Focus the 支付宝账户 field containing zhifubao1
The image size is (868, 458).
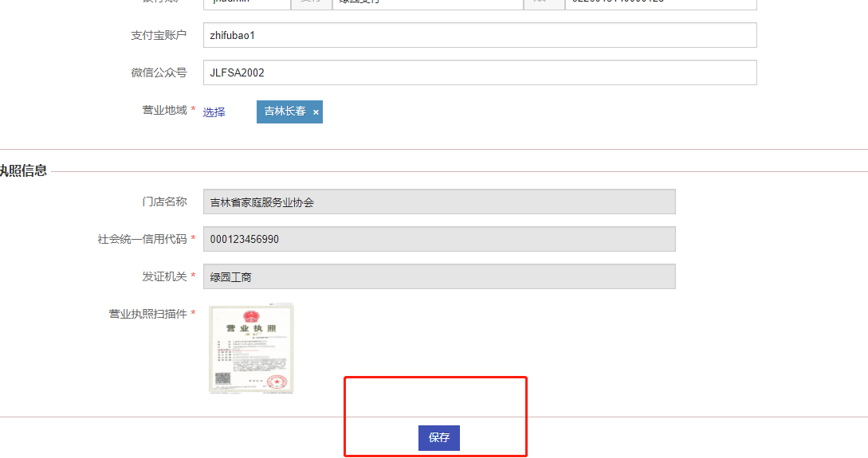point(479,35)
